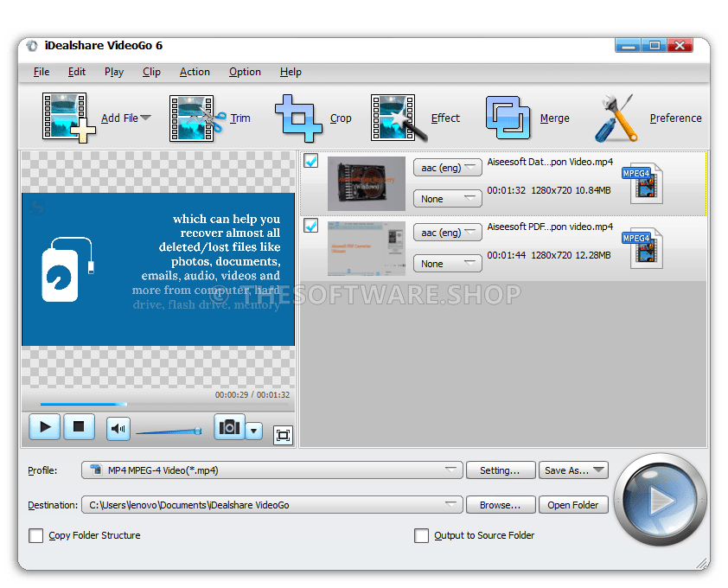Click the 00:01:32 1280x720 10.84MB info
The height and width of the screenshot is (588, 728).
click(549, 190)
